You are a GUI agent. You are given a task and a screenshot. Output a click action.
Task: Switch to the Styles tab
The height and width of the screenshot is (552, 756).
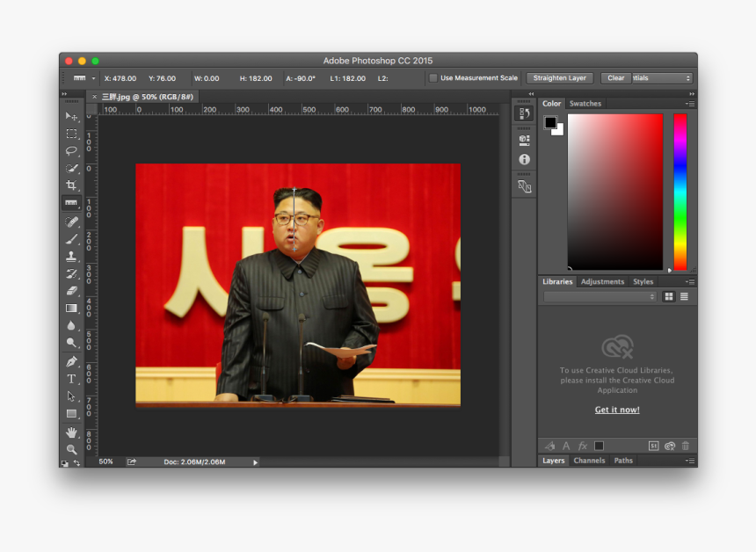point(643,281)
